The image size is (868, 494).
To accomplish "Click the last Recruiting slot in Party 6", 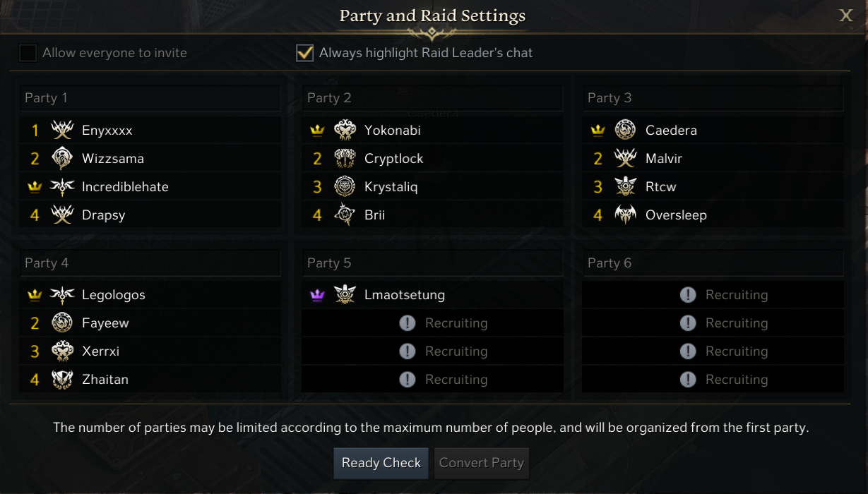I will (713, 380).
